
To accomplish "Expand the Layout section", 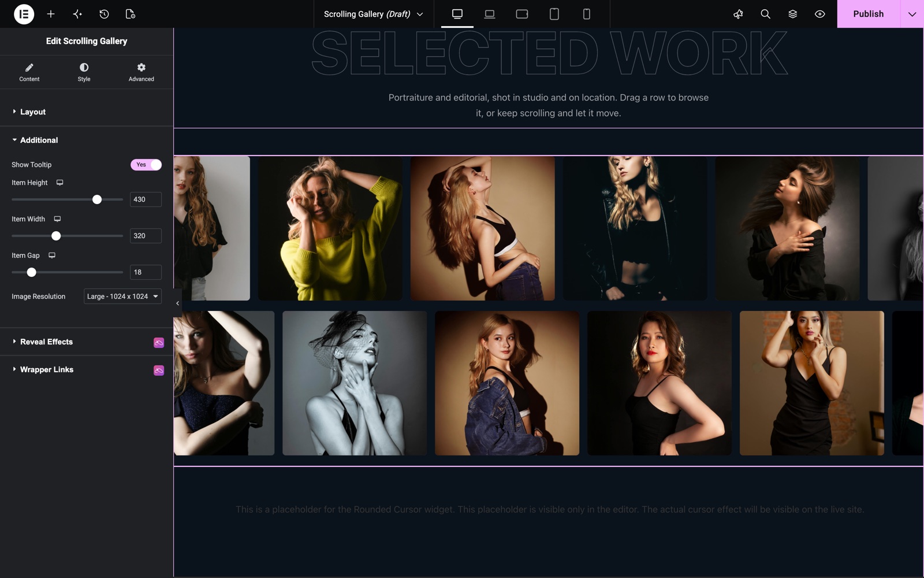I will (x=87, y=112).
